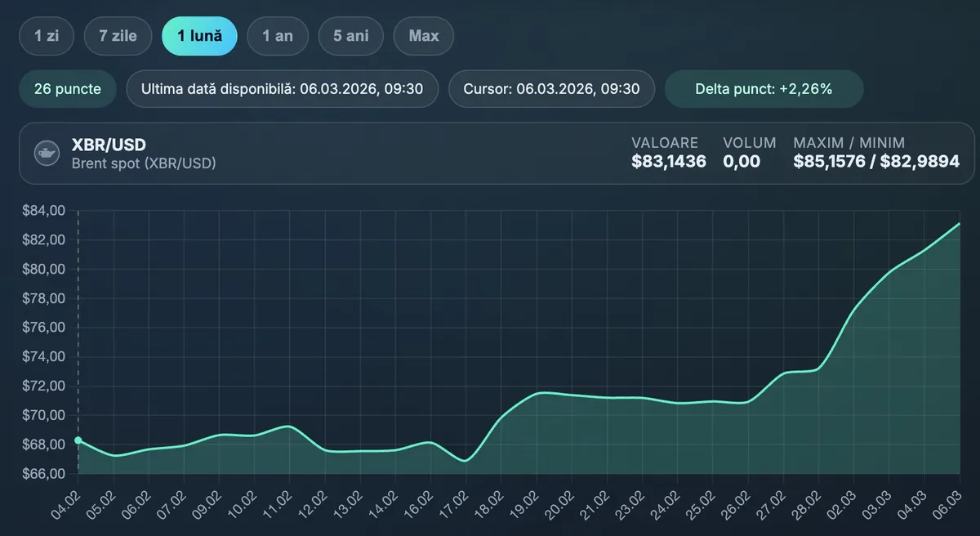This screenshot has width=980, height=536.
Task: Click the Cursor date indicator
Action: (x=551, y=88)
